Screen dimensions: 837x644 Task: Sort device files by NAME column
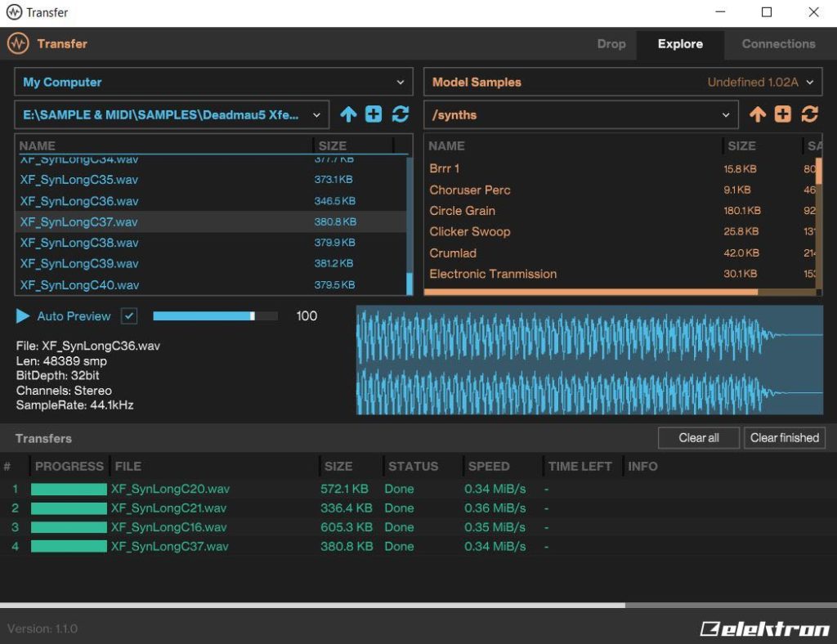pyautogui.click(x=574, y=145)
